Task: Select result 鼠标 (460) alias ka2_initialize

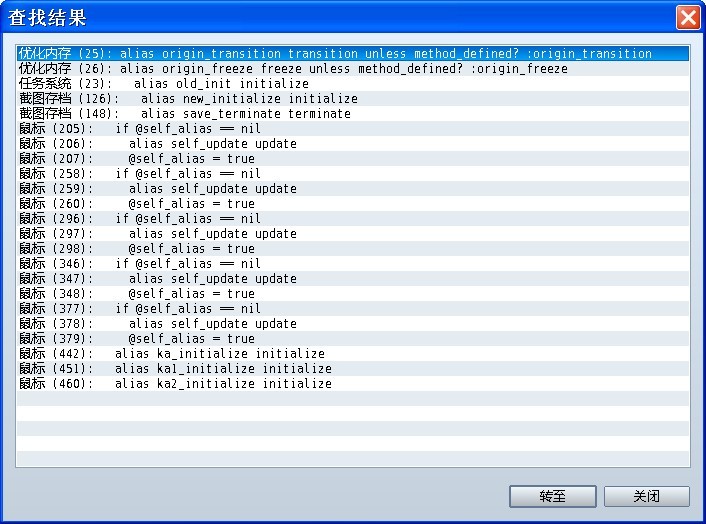Action: click(x=353, y=384)
